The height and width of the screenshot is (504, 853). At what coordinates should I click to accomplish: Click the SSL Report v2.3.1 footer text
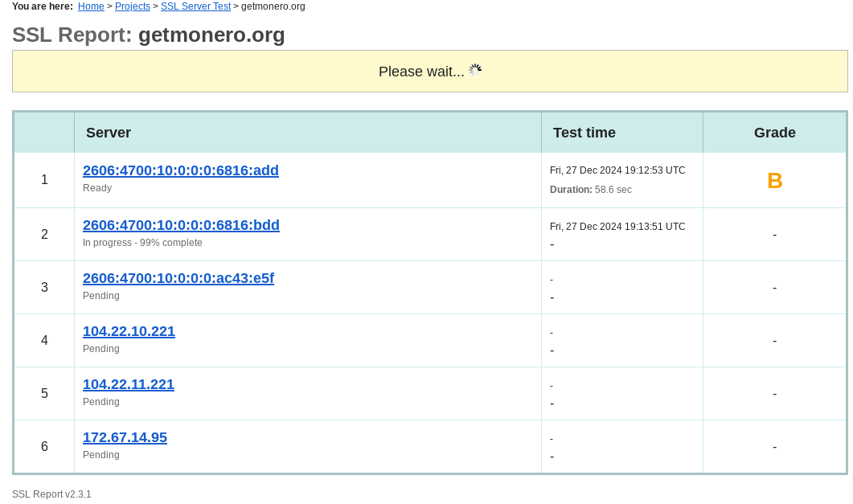click(x=51, y=494)
